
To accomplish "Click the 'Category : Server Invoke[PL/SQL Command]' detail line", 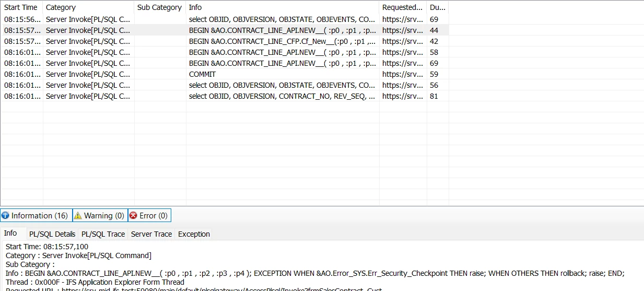I will (x=78, y=255).
